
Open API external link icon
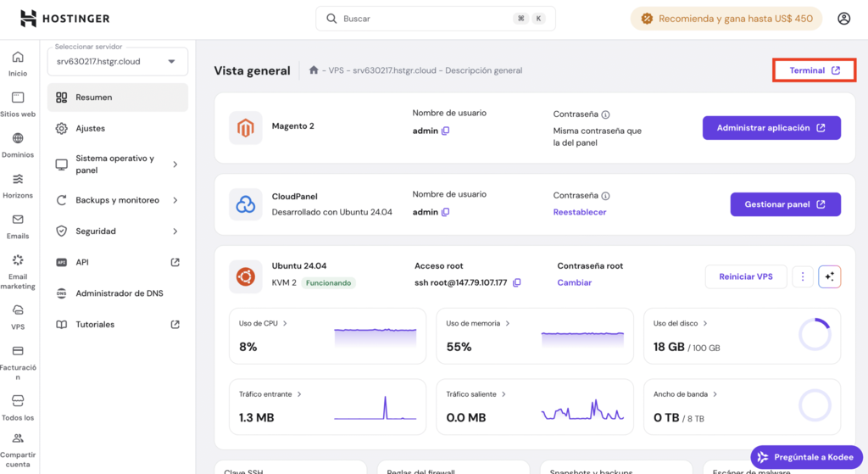(175, 262)
